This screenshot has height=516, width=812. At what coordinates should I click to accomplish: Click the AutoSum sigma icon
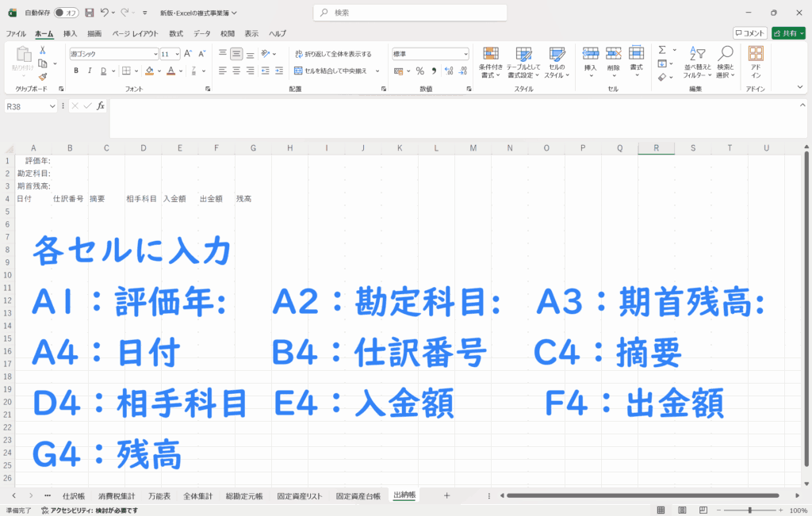(x=662, y=51)
